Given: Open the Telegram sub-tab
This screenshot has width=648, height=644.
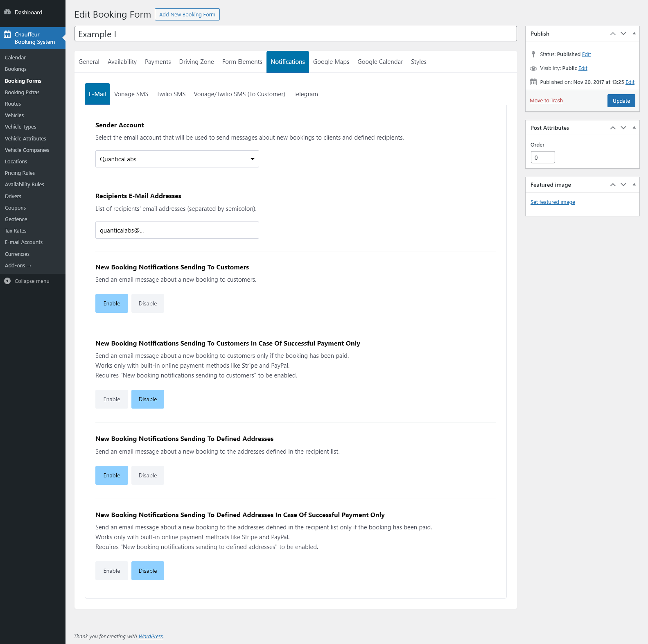Looking at the screenshot, I should click(306, 94).
